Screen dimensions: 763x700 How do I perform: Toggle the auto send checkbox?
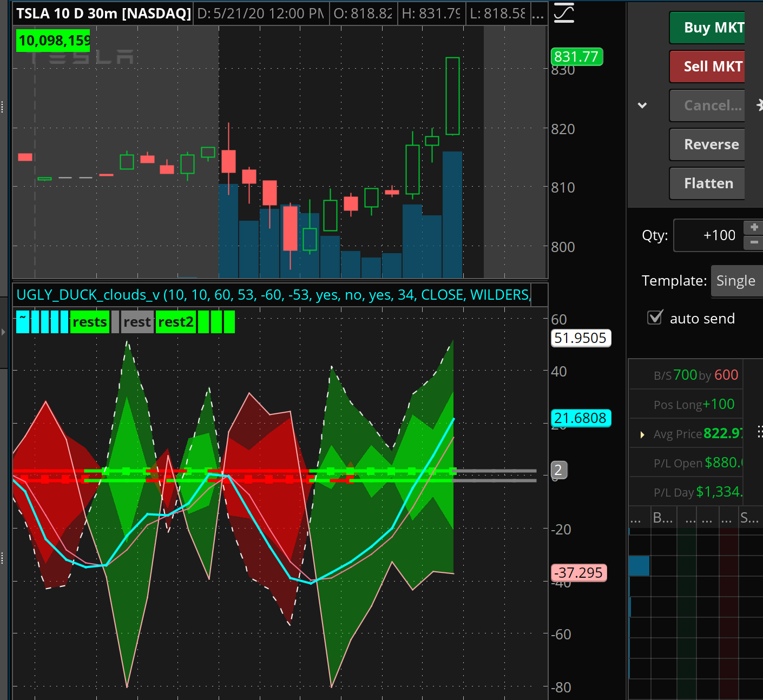click(x=655, y=318)
